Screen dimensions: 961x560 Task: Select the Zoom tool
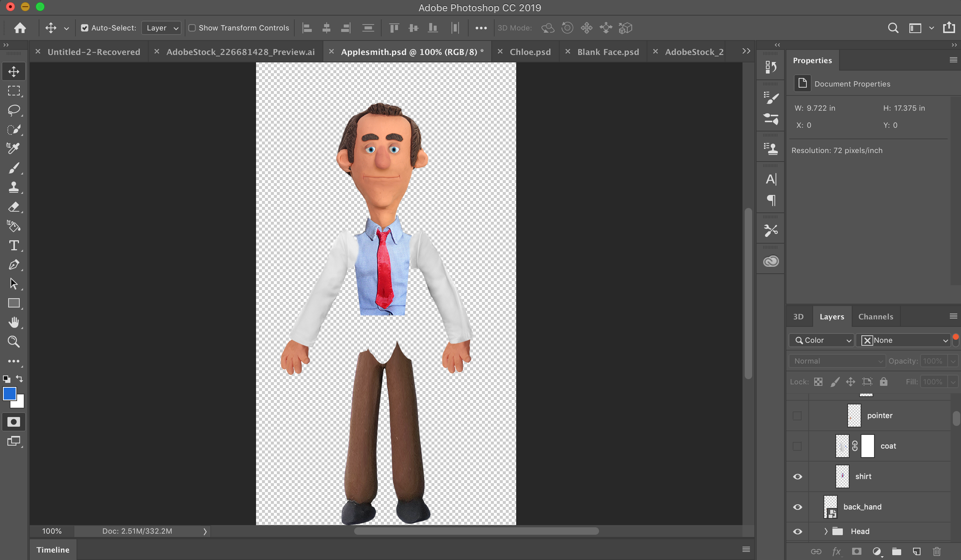point(14,342)
